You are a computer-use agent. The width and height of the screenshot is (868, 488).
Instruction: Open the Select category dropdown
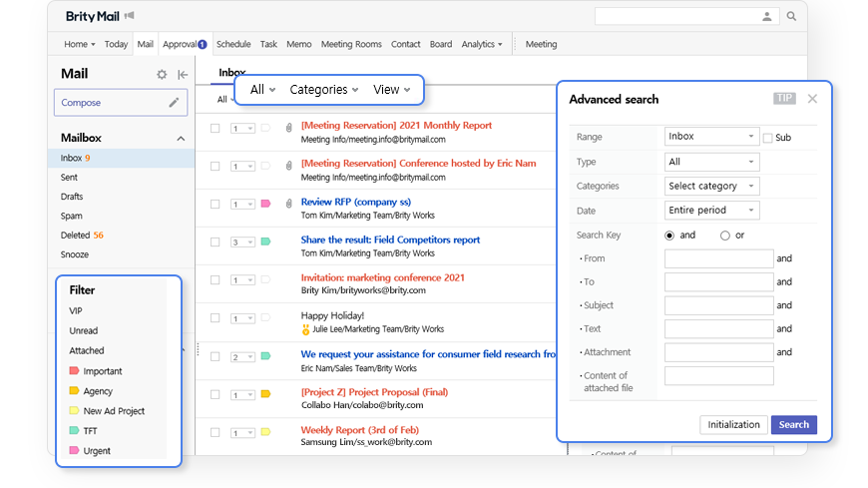pos(712,186)
